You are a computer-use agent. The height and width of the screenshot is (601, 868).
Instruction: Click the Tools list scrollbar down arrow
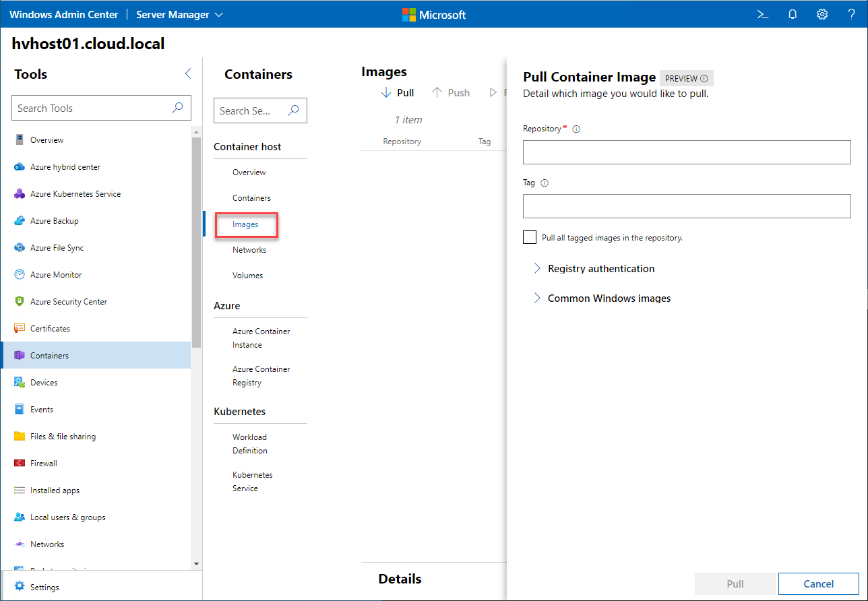coord(196,563)
